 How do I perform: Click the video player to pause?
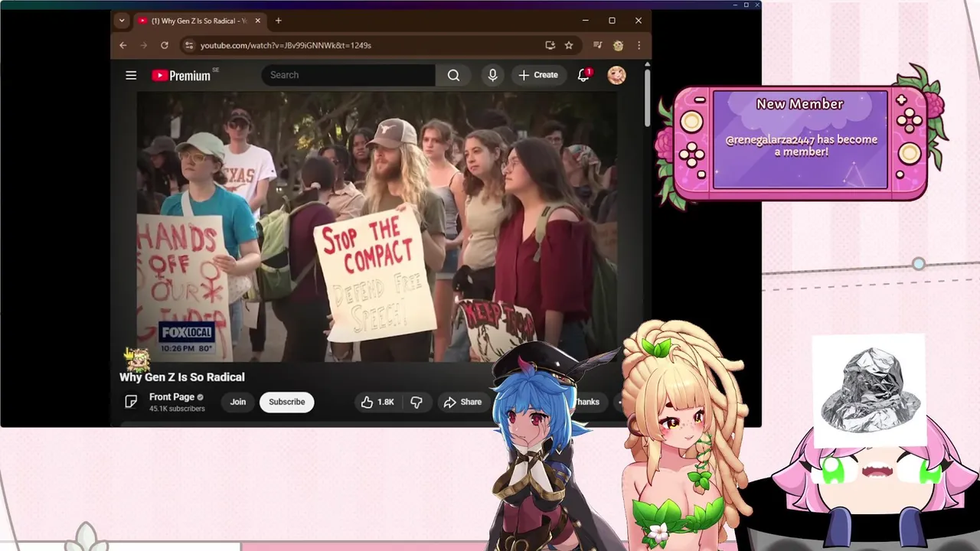[377, 227]
